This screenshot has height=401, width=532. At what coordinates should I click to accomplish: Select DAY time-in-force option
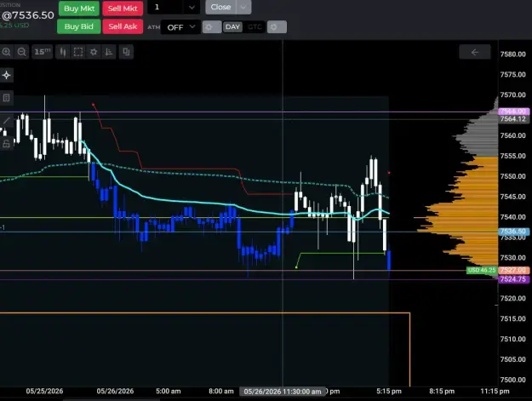pyautogui.click(x=232, y=27)
